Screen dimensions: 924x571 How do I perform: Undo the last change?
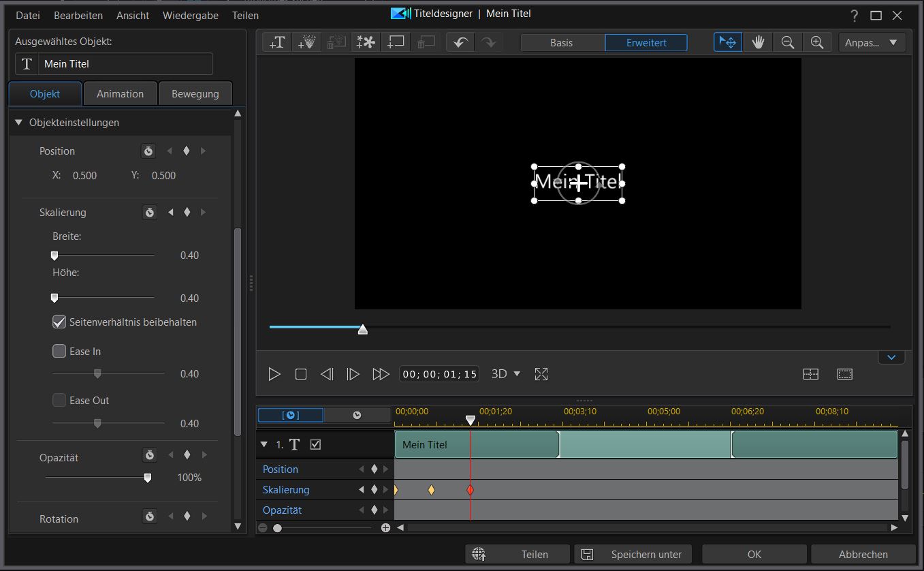pos(459,42)
